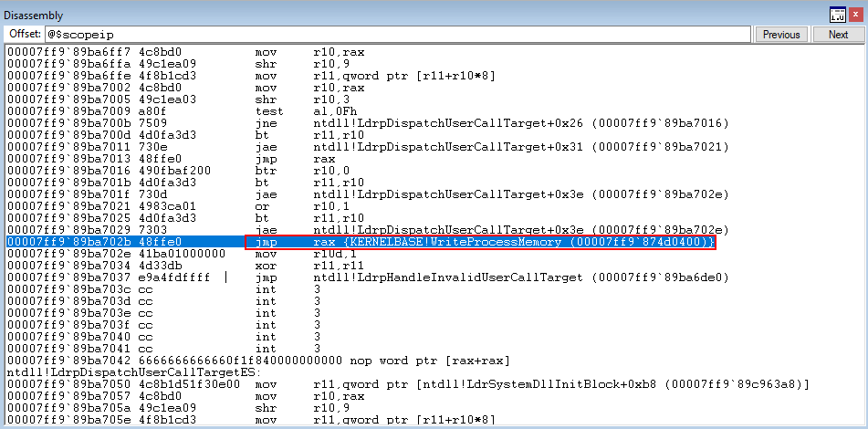The image size is (868, 429).
Task: Close the Disassembly pane
Action: click(x=854, y=15)
